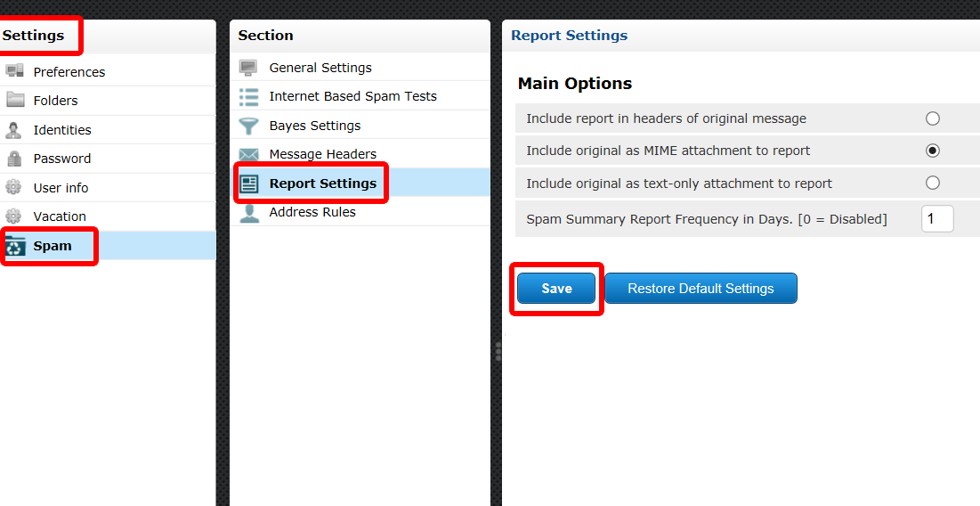Click the Internet Based Spam Tests list icon
The height and width of the screenshot is (506, 980).
pyautogui.click(x=248, y=96)
